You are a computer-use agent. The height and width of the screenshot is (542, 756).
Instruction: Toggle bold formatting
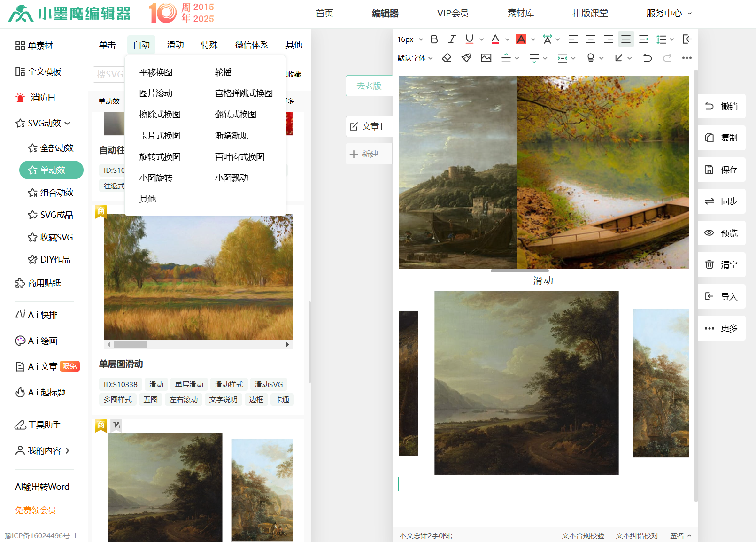point(434,39)
